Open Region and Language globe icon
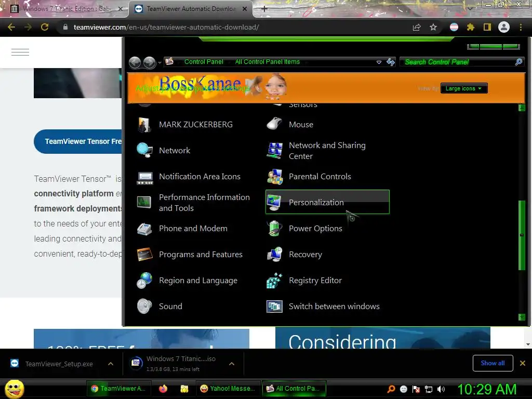 (144, 280)
